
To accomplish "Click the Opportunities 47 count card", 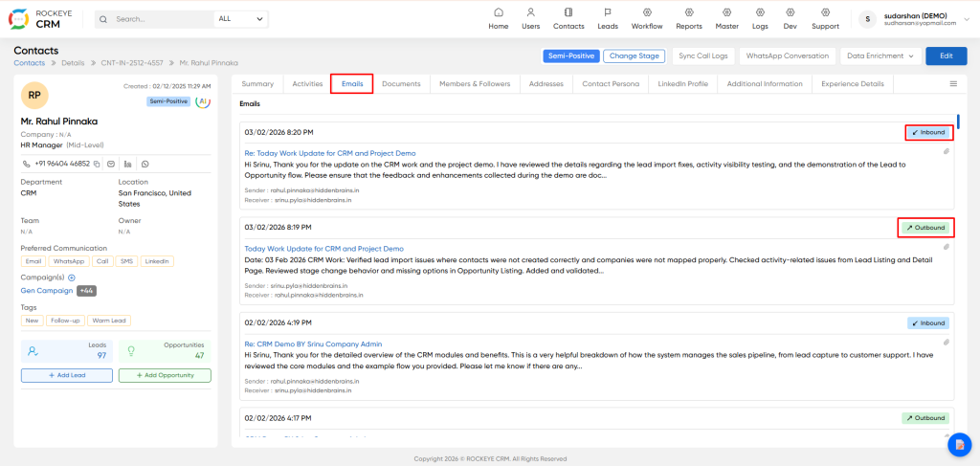I will pyautogui.click(x=165, y=352).
